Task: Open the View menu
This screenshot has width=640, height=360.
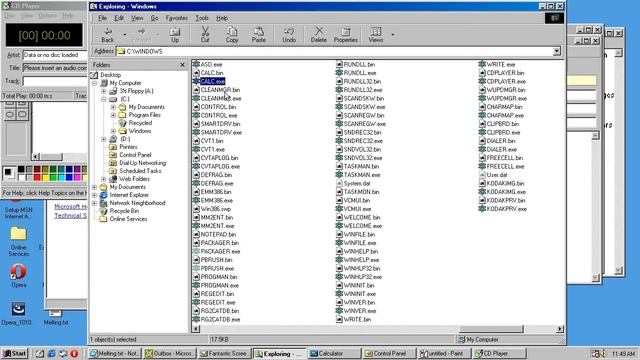Action: click(137, 18)
